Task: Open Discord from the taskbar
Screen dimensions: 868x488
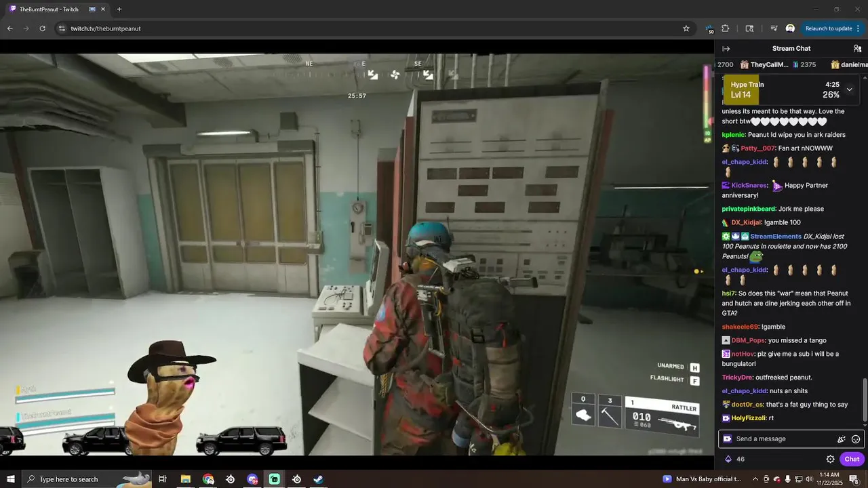Action: (252, 479)
